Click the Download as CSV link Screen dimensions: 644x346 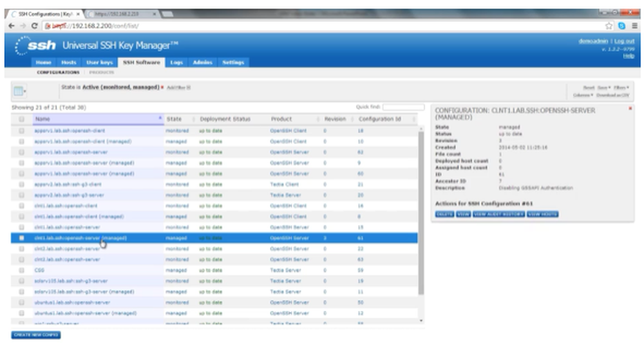(613, 95)
